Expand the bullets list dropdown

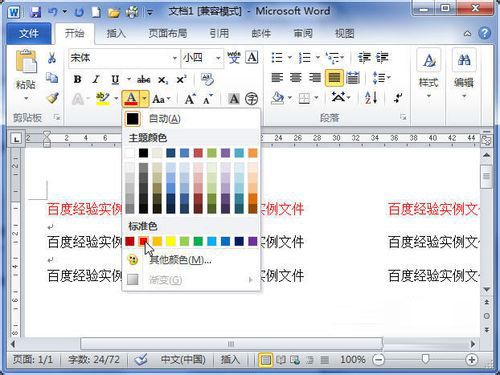pyautogui.click(x=290, y=58)
